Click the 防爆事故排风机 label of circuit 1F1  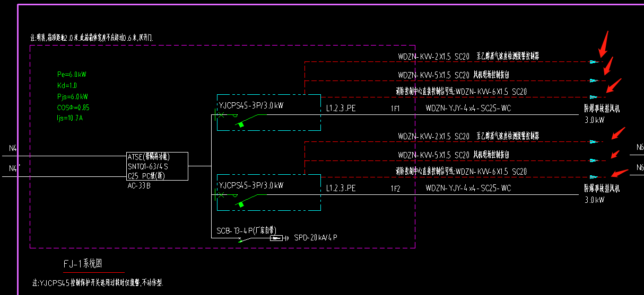pos(602,109)
